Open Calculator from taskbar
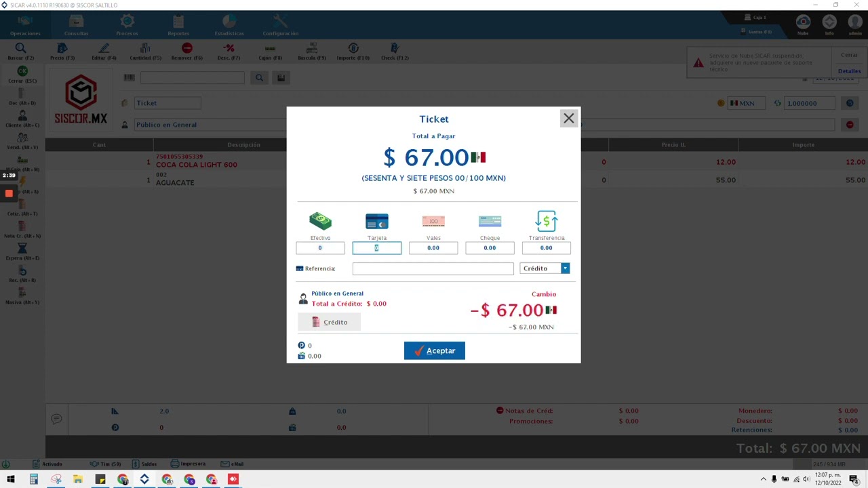The width and height of the screenshot is (868, 488). pyautogui.click(x=33, y=479)
